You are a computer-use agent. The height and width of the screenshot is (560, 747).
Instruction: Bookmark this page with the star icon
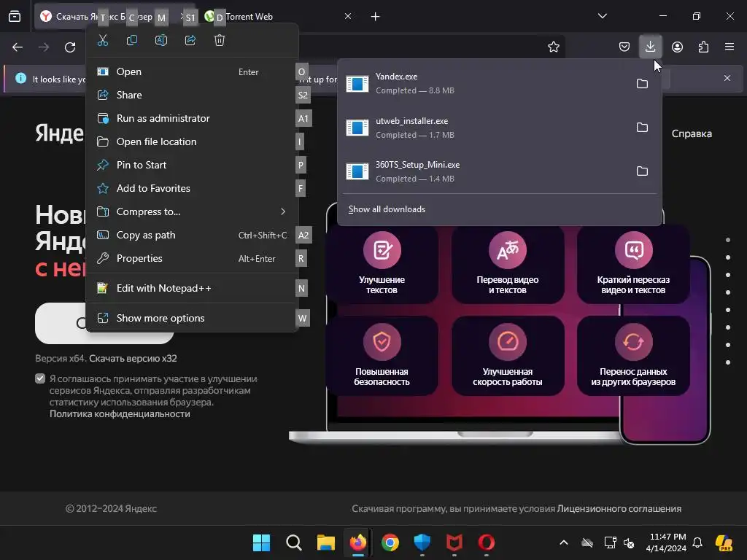coord(553,47)
